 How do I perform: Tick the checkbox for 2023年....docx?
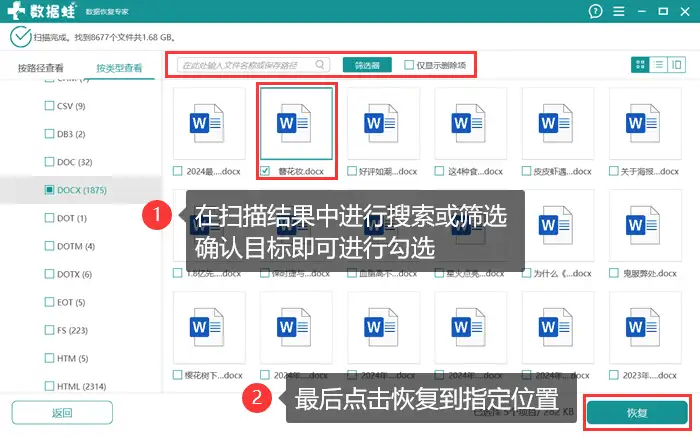(614, 375)
